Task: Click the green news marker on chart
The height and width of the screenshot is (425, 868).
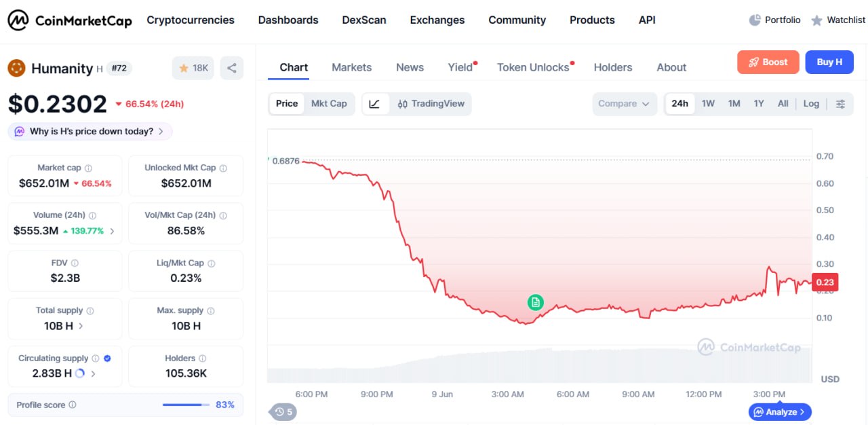Action: click(x=536, y=302)
